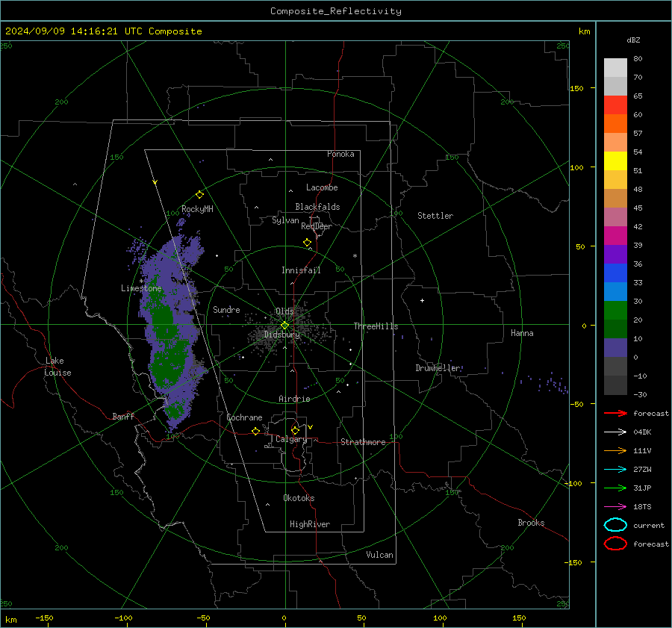Click the Composite_Reflectivity title

point(336,11)
